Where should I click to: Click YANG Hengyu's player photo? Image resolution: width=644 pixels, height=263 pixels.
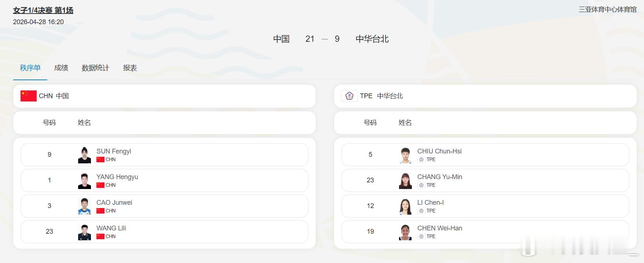point(84,181)
